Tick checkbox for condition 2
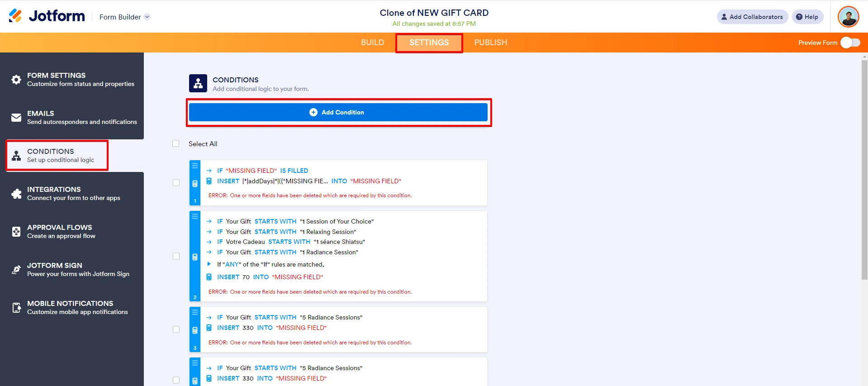The image size is (868, 386). click(x=176, y=256)
